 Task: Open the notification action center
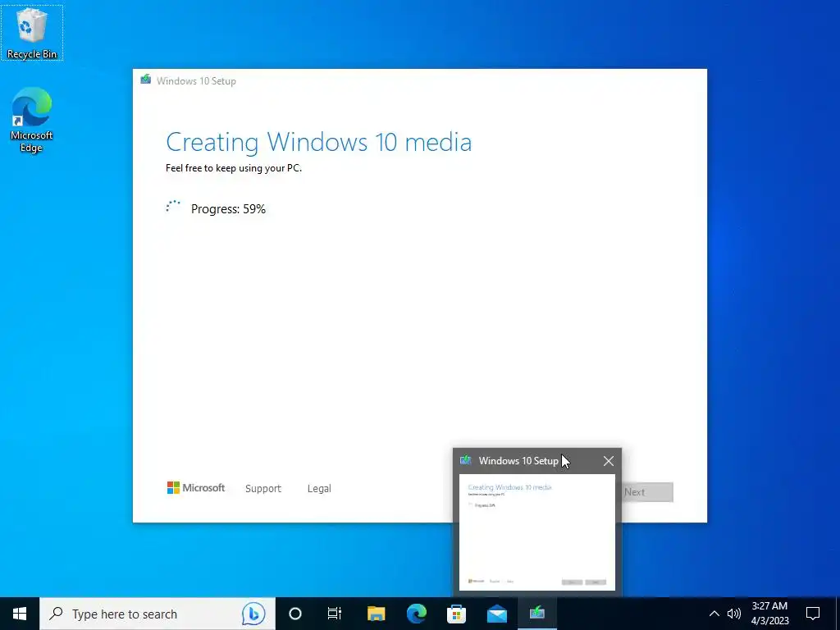point(813,614)
